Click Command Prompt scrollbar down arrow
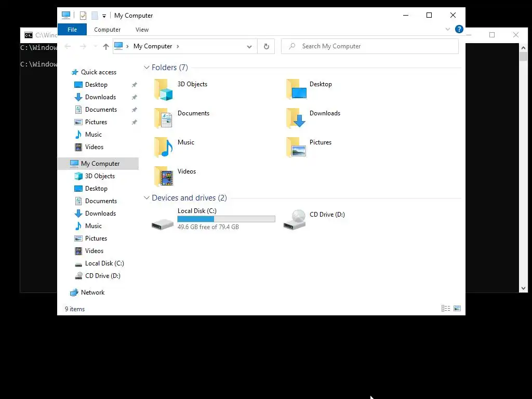Image resolution: width=532 pixels, height=399 pixels. [523, 288]
